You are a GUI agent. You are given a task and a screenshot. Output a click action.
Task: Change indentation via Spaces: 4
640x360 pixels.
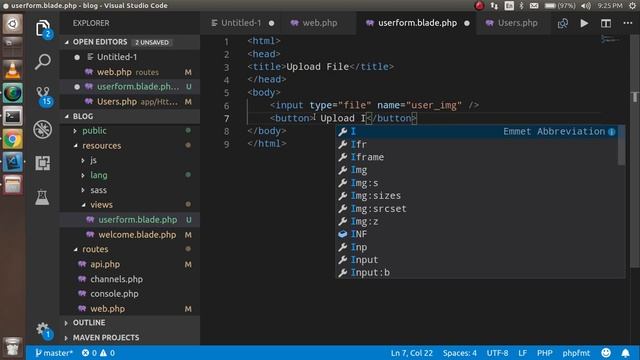[x=460, y=353]
